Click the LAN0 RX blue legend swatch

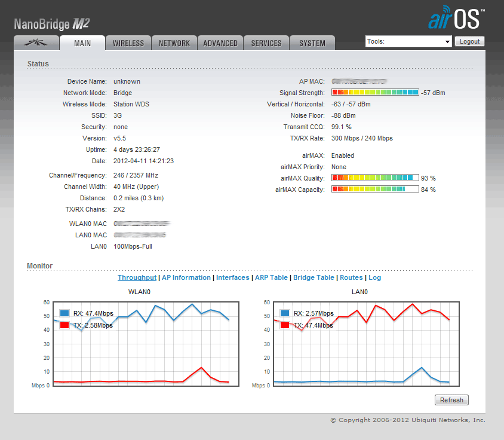285,313
